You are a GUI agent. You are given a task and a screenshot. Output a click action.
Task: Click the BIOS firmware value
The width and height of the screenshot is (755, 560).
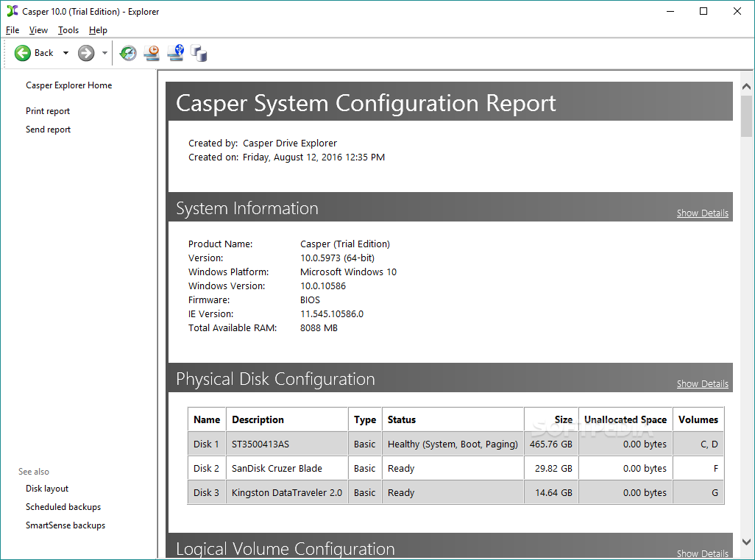[310, 300]
